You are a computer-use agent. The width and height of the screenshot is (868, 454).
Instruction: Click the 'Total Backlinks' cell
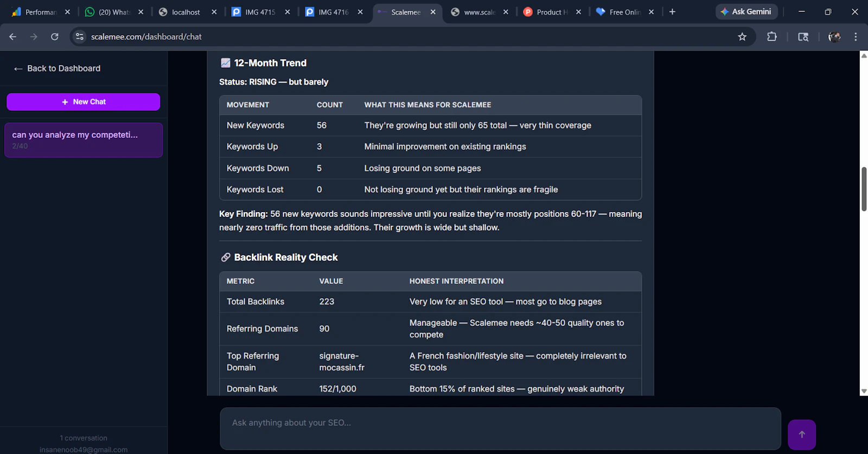point(256,302)
